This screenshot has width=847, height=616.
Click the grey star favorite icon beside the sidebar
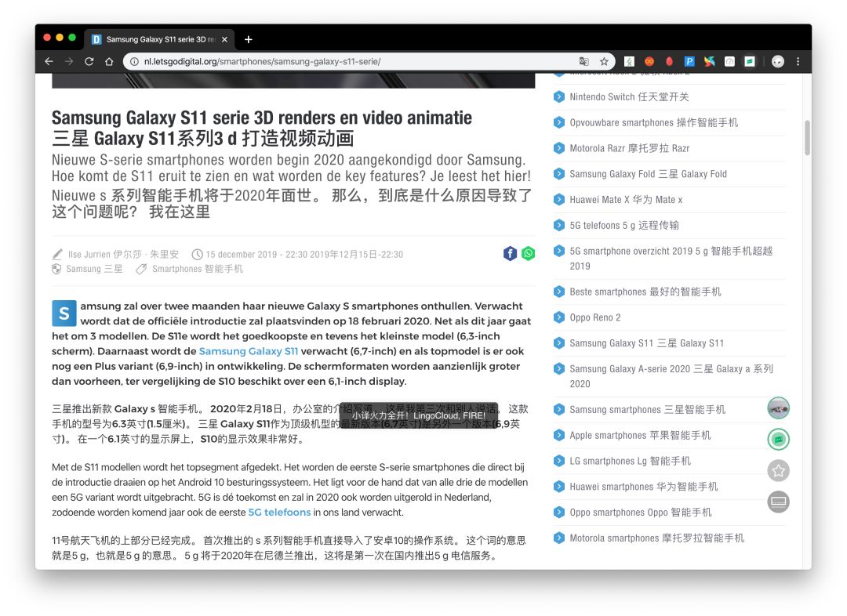[778, 470]
